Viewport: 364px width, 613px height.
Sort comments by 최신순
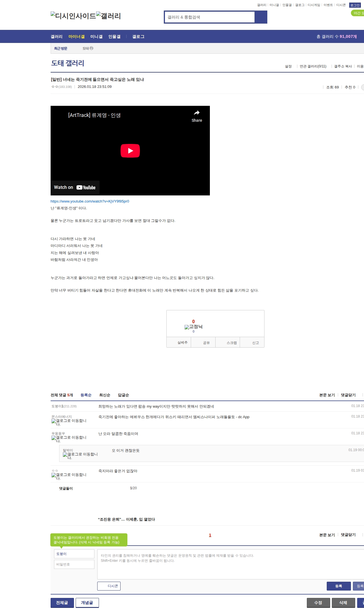tap(105, 395)
